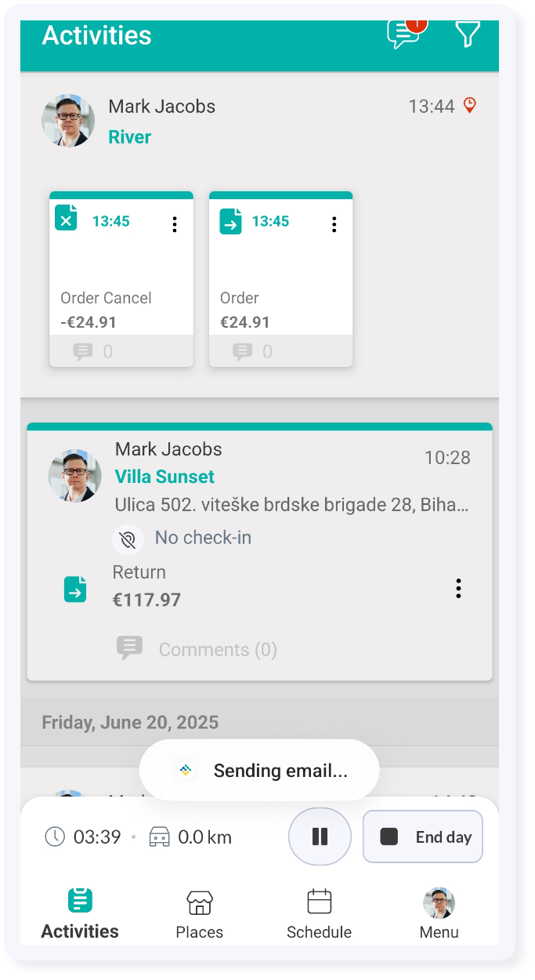Click the End day button

[423, 837]
